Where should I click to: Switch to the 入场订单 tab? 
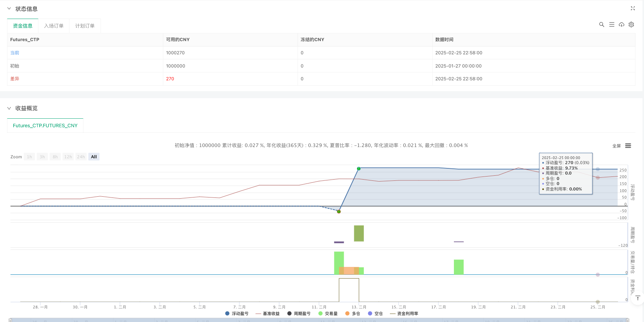[x=54, y=26]
